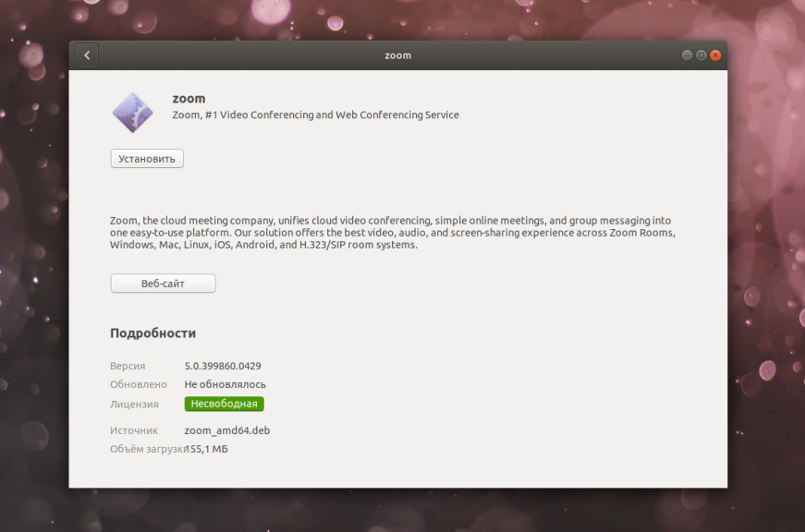Click the 155,1 МБ download size
805x532 pixels.
pos(206,449)
